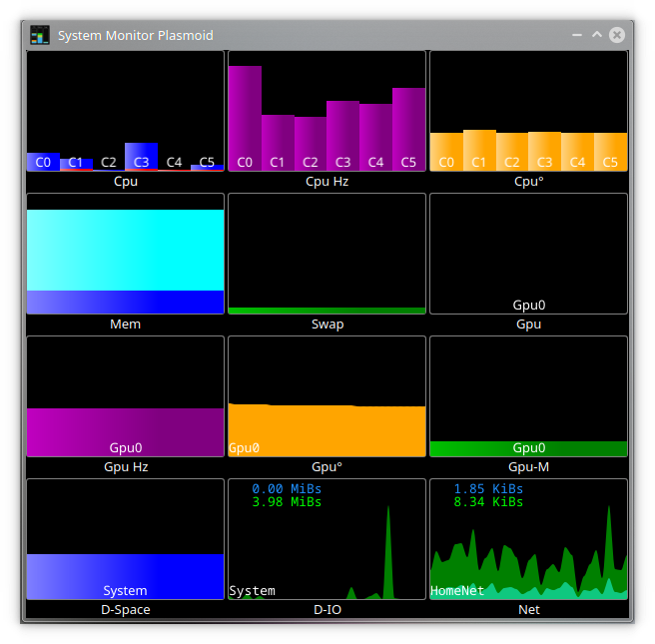Click the Gpu Hz panel caption

click(x=126, y=467)
